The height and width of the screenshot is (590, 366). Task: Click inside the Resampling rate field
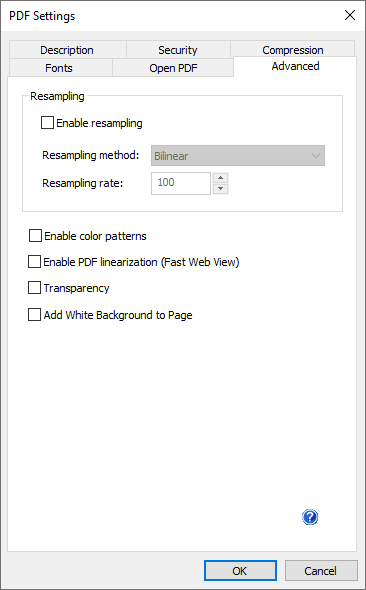[x=181, y=183]
